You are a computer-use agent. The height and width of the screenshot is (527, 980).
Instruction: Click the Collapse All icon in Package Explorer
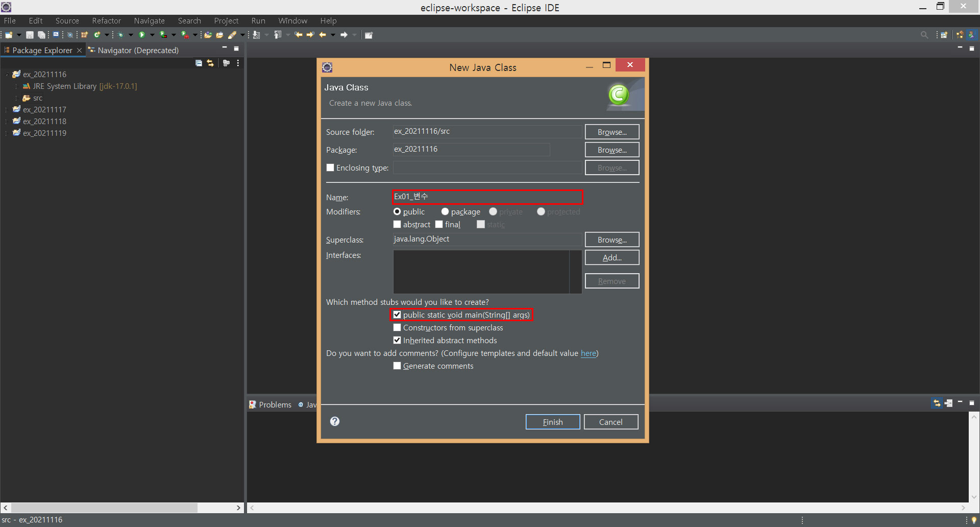click(199, 63)
